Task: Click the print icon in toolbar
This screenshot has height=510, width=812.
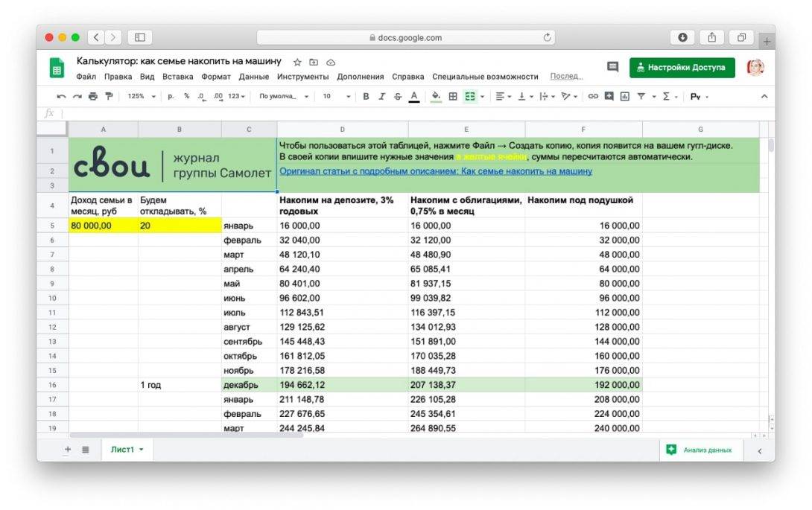Action: tap(92, 96)
